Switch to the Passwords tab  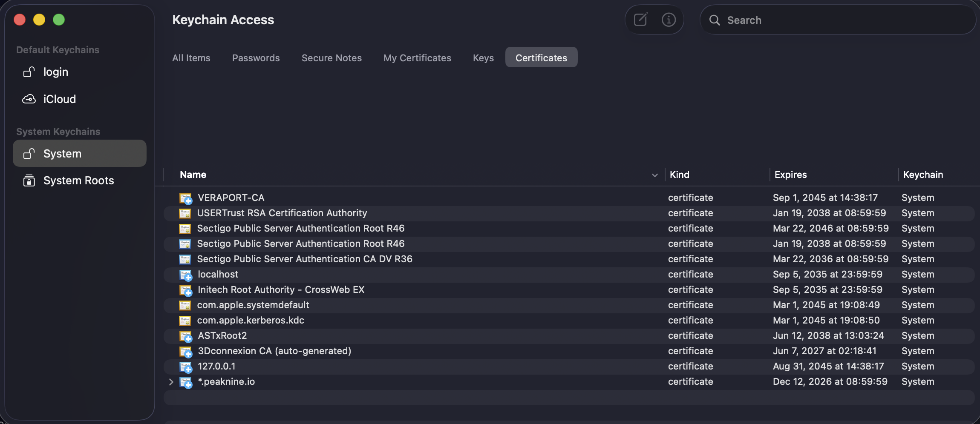(256, 58)
